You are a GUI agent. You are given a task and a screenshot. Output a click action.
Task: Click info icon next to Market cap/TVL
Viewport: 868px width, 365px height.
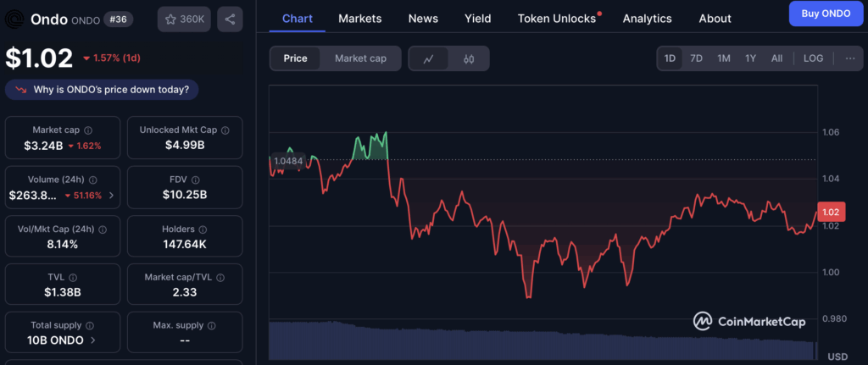pyautogui.click(x=220, y=278)
